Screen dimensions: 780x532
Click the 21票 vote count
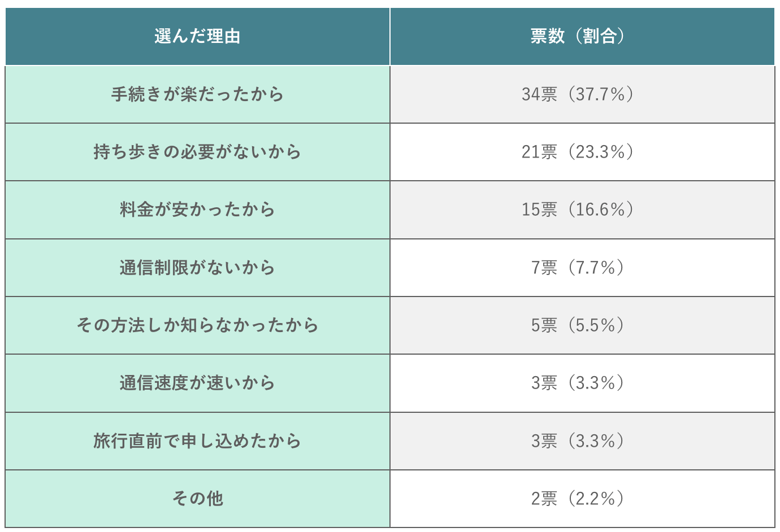point(539,152)
